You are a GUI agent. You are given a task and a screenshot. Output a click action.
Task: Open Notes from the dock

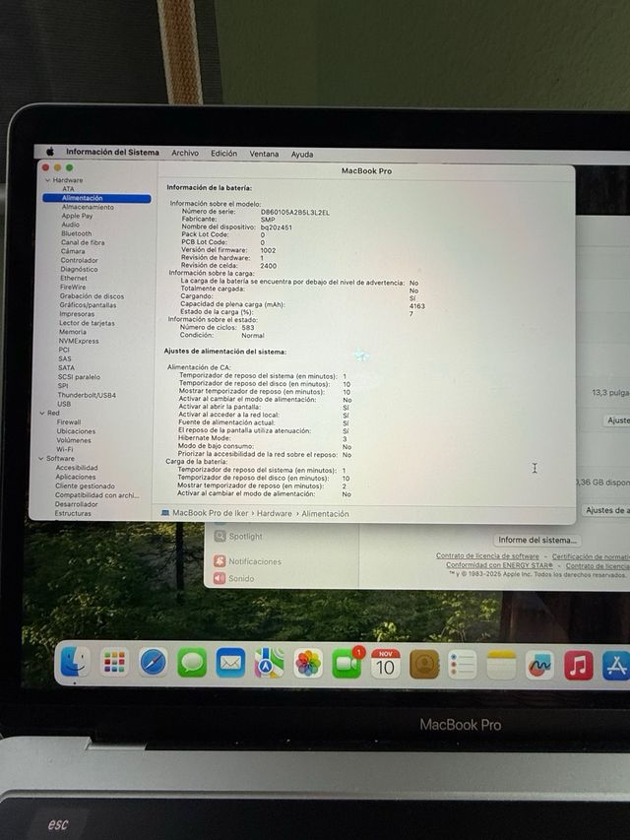coord(501,666)
